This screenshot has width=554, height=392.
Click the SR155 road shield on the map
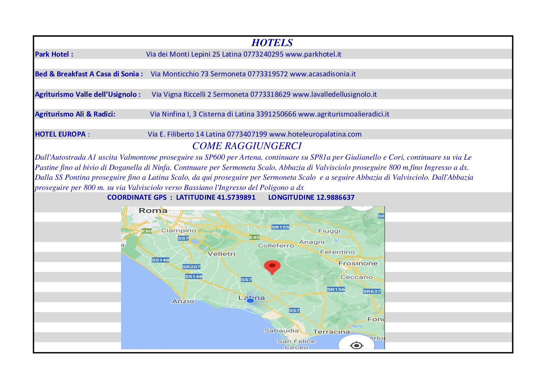pyautogui.click(x=280, y=227)
